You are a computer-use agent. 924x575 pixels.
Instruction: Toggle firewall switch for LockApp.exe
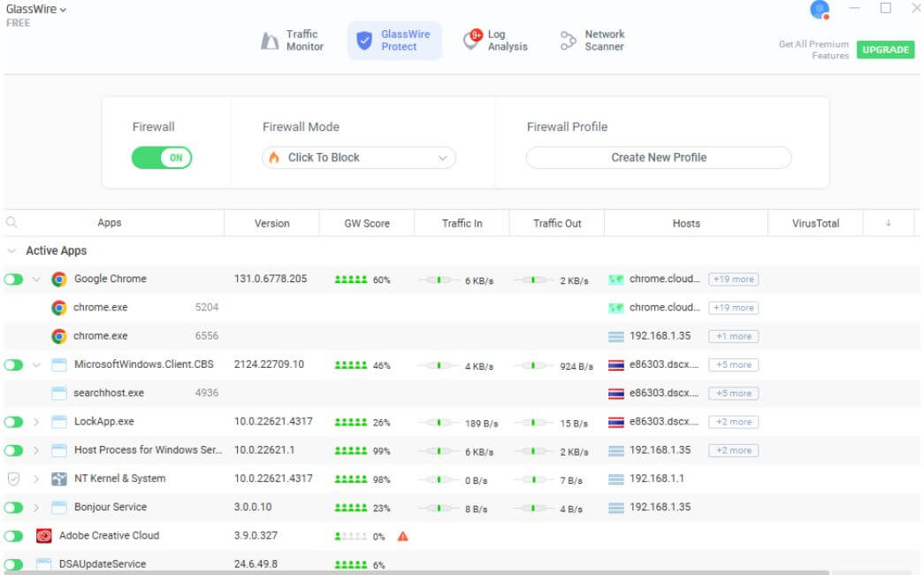click(x=13, y=422)
